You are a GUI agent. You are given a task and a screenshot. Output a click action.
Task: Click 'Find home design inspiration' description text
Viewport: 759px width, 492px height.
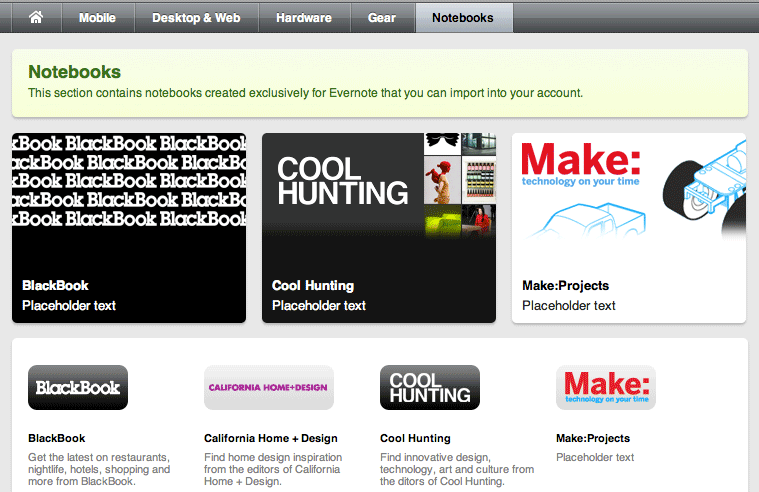coord(273,469)
